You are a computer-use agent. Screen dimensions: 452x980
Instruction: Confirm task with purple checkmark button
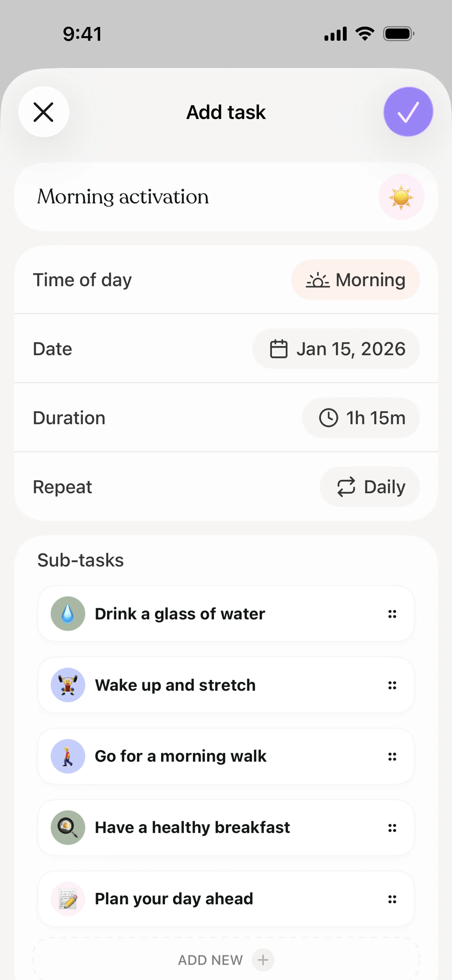pos(408,112)
